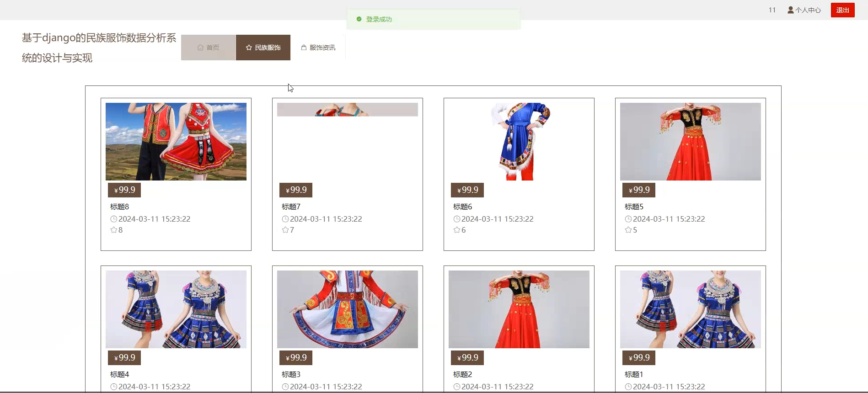Click the clock icon under 标题1
Screen dimensions: 868x393
[x=628, y=387]
